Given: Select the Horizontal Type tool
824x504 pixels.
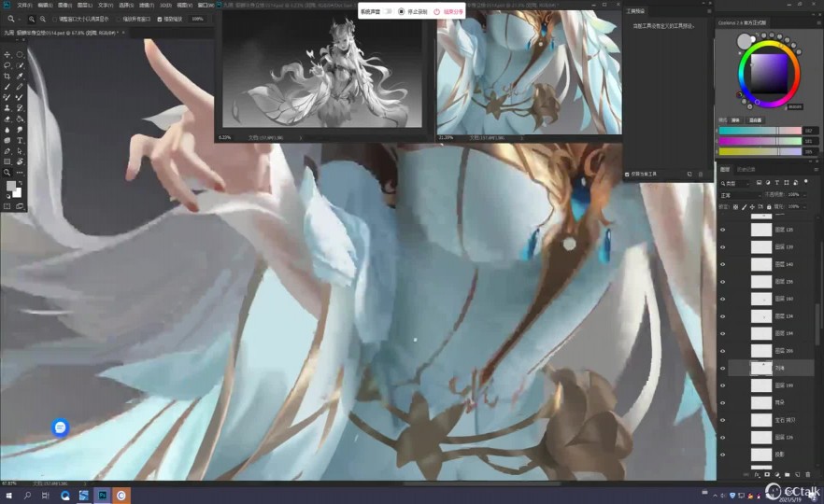Looking at the screenshot, I should tap(20, 140).
